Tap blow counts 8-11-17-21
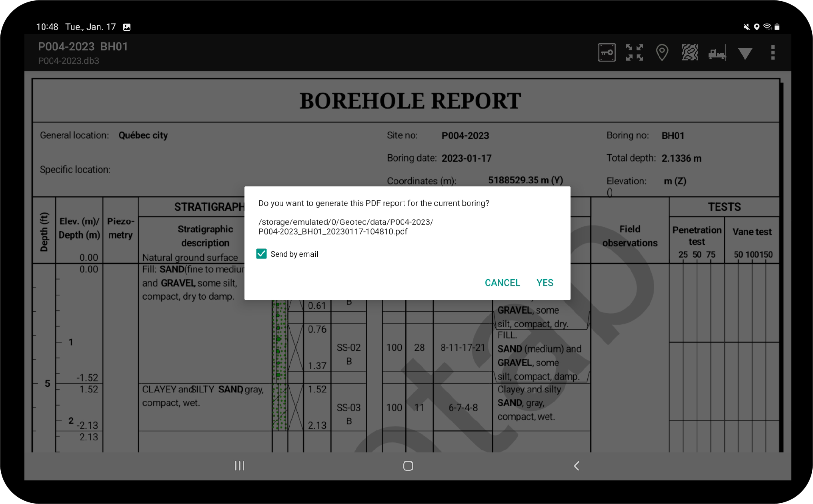Image resolution: width=813 pixels, height=504 pixels. click(463, 348)
